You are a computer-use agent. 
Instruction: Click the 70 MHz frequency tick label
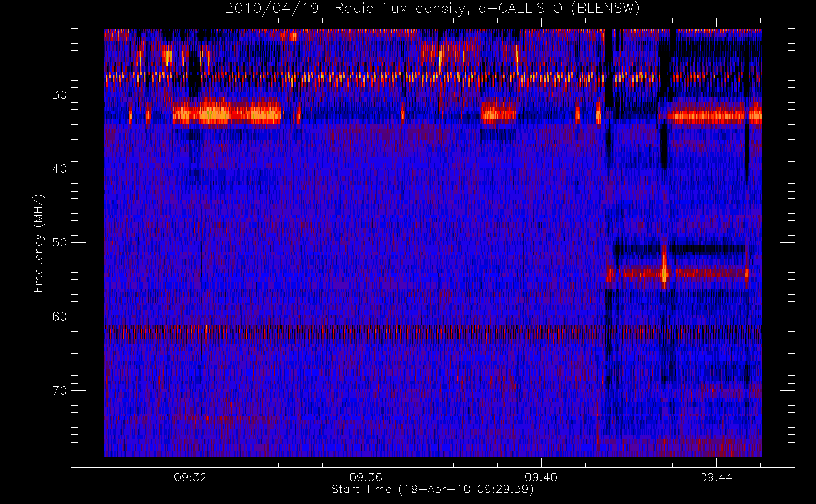(60, 391)
